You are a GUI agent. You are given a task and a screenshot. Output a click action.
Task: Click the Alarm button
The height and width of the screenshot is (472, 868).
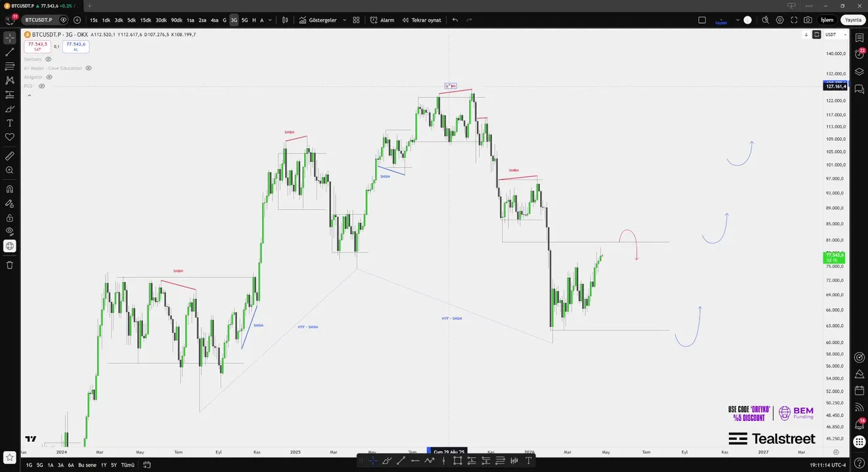pyautogui.click(x=382, y=20)
